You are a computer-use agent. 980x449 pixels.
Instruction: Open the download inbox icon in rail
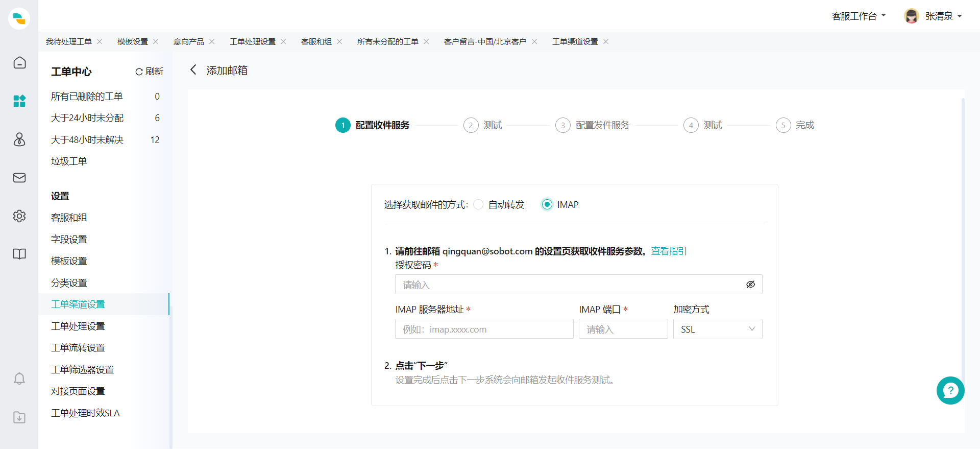pyautogui.click(x=19, y=417)
